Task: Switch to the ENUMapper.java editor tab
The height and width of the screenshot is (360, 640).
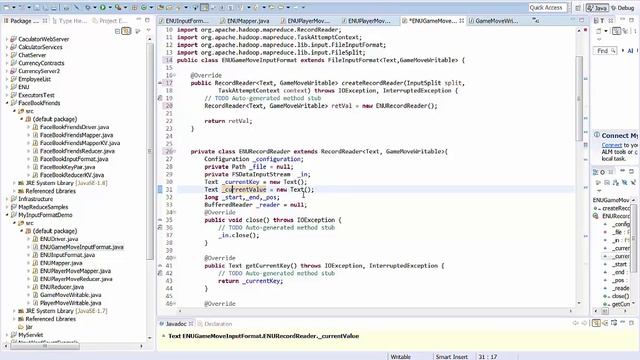Action: point(244,20)
